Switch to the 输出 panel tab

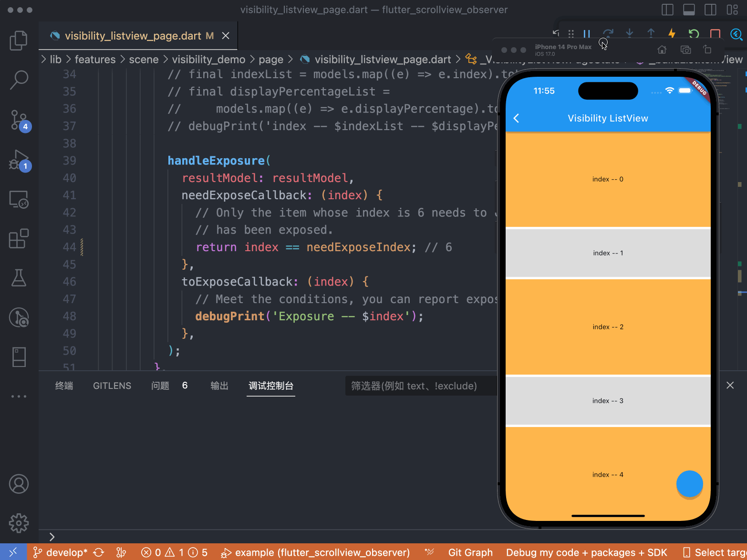tap(219, 386)
